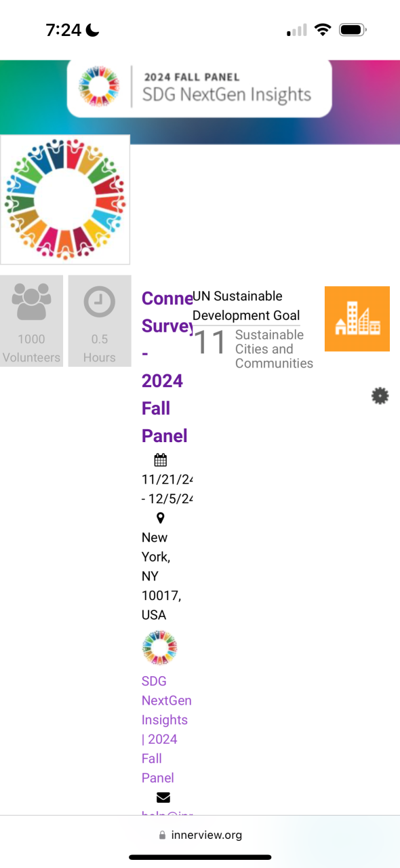
Task: Open the settings gear icon
Action: (380, 396)
